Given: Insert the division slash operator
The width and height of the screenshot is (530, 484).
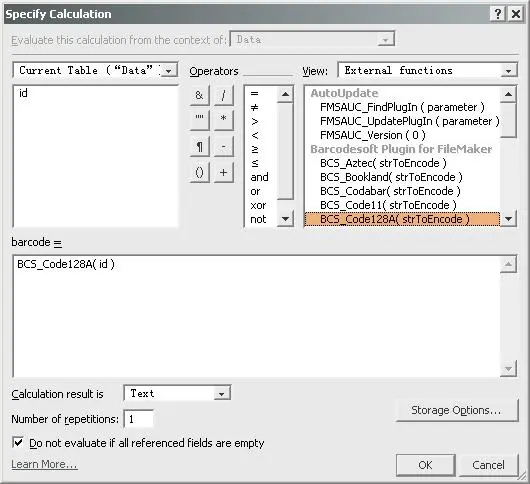Looking at the screenshot, I should 223,95.
